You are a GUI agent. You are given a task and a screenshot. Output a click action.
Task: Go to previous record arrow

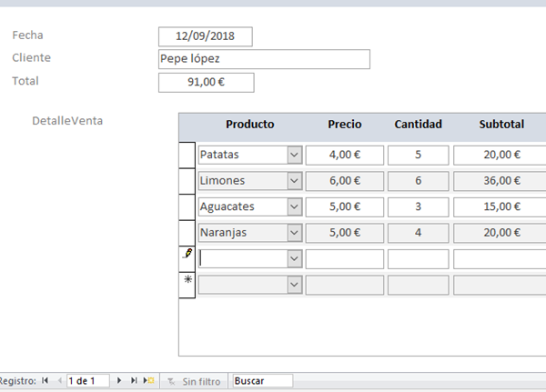click(59, 380)
